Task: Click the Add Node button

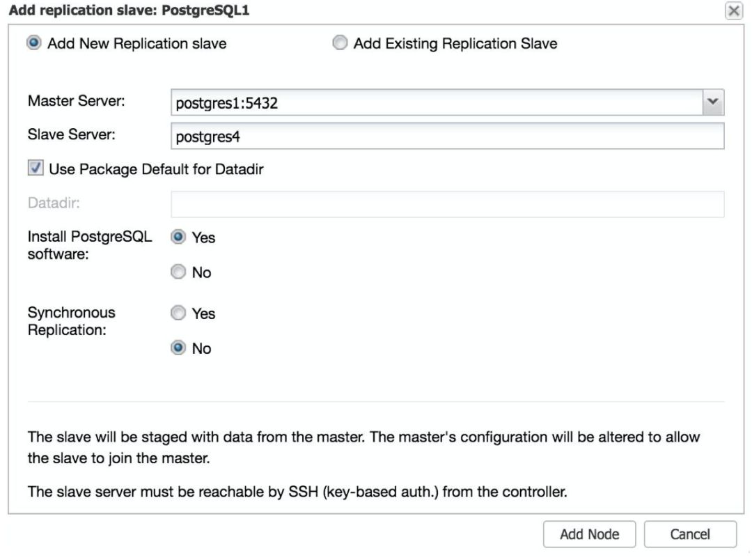Action: click(589, 534)
